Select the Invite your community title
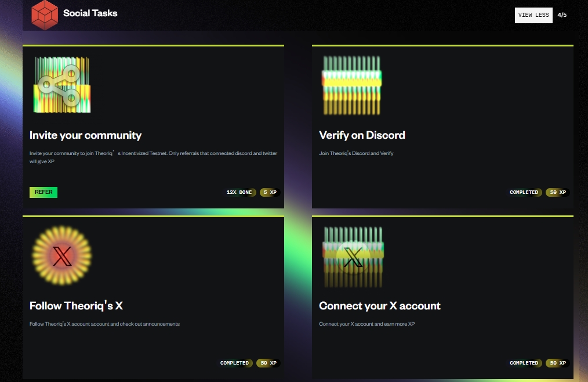588x382 pixels. point(85,135)
